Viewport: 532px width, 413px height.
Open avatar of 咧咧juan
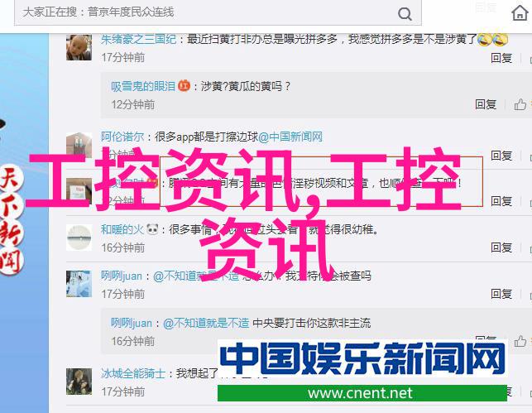click(79, 284)
